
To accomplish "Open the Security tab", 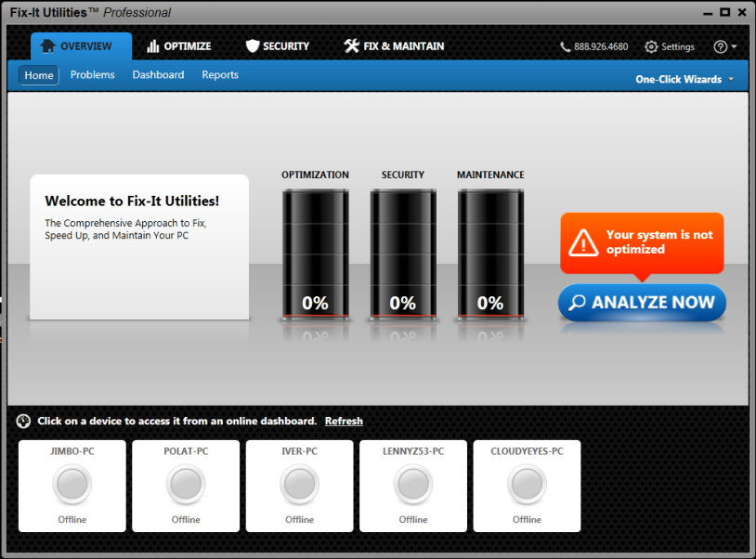I will tap(278, 46).
